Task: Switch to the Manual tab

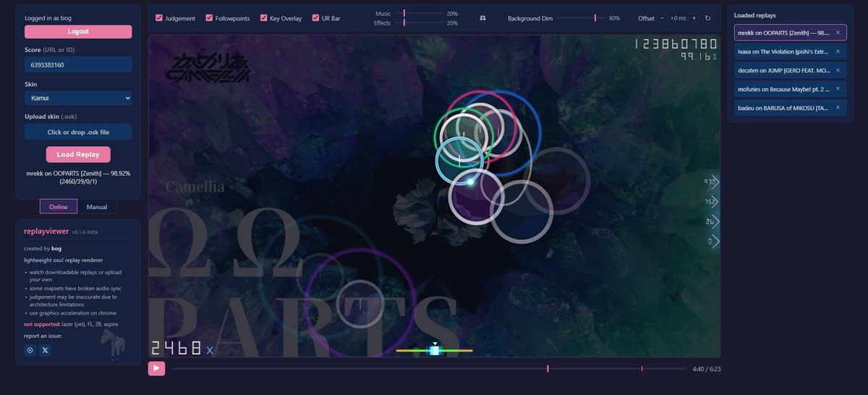Action: click(x=97, y=207)
